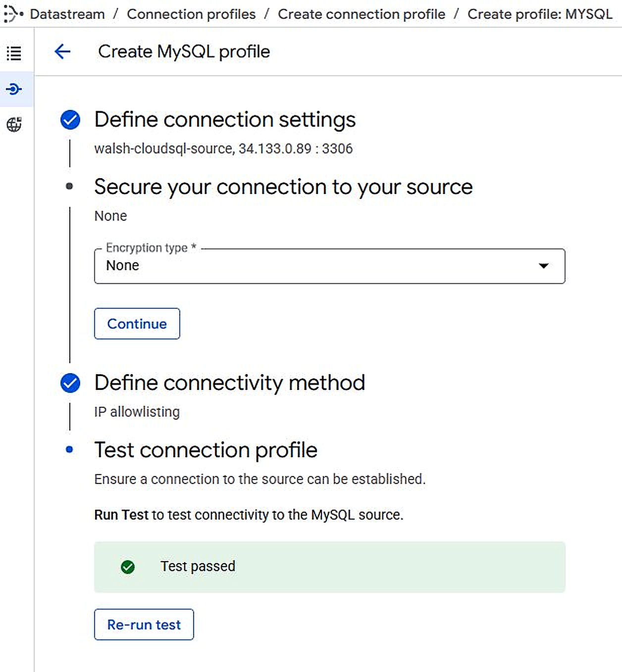Click the Test passed message text

(198, 566)
